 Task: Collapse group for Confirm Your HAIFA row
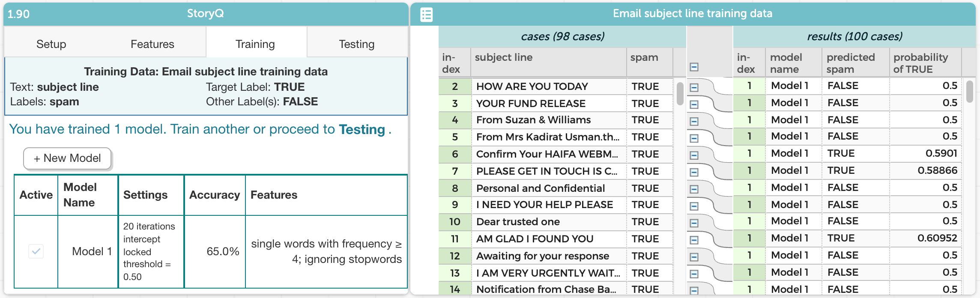694,155
